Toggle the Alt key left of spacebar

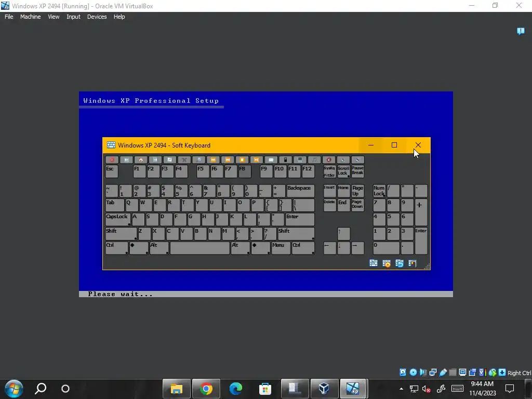[159, 248]
